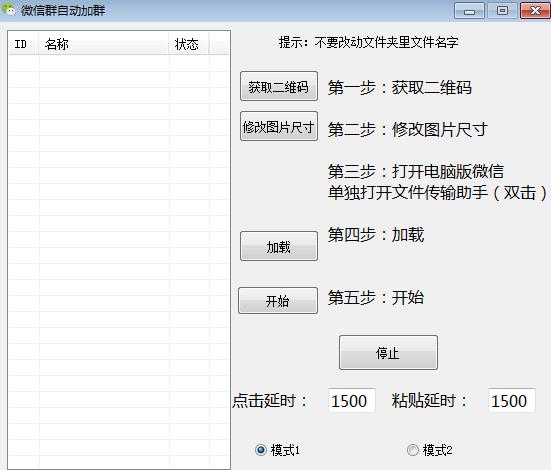Select the 模式1 radio button
Viewport: 551px width, 470px height.
[261, 450]
